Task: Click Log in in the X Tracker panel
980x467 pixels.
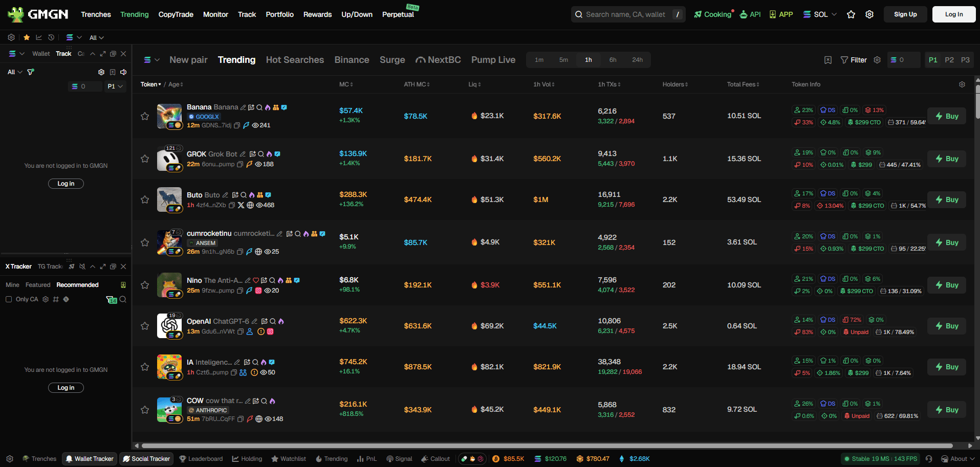Action: 66,388
